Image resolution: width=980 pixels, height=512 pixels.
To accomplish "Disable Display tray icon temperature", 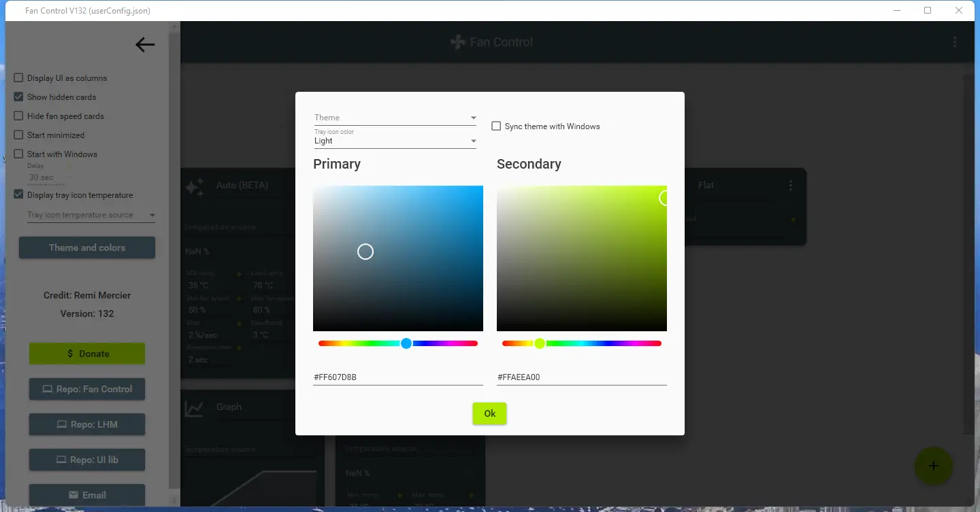I will (x=19, y=195).
